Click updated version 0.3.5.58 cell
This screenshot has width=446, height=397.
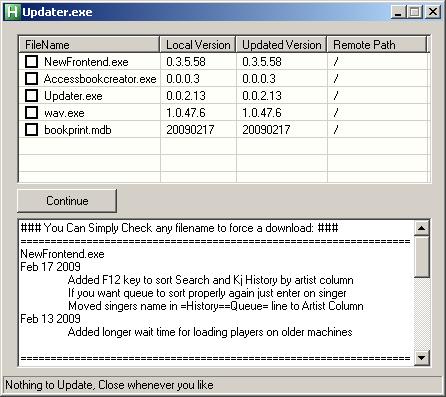pyautogui.click(x=262, y=62)
